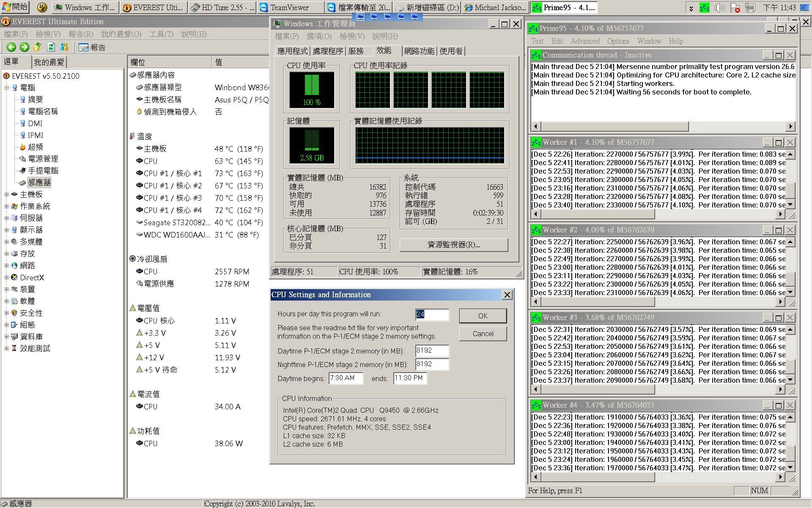Open Prime95 Options menu
Viewport: 812px width, 508px height.
618,41
